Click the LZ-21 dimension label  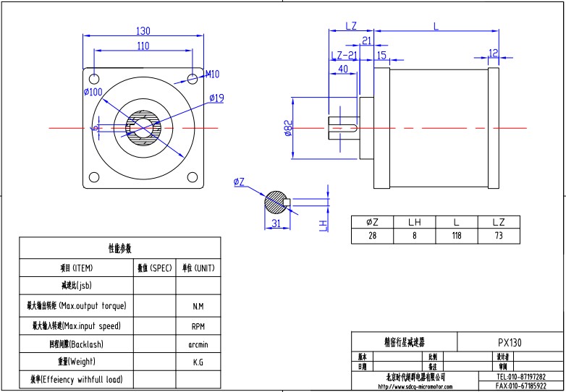click(344, 56)
